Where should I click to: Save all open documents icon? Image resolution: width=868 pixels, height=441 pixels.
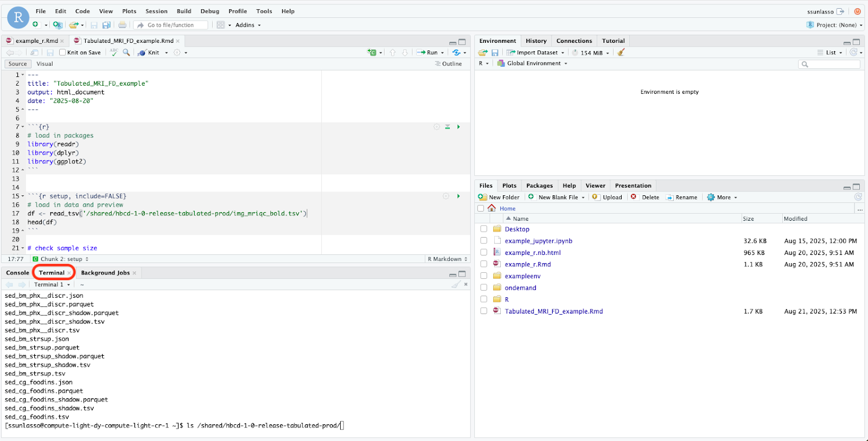point(106,25)
